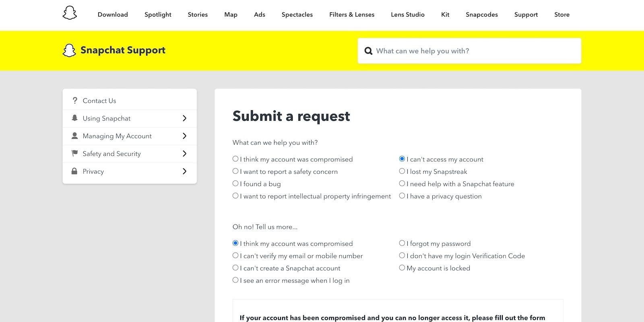644x322 pixels.
Task: Expand the Safety and Security chevron
Action: pyautogui.click(x=184, y=154)
